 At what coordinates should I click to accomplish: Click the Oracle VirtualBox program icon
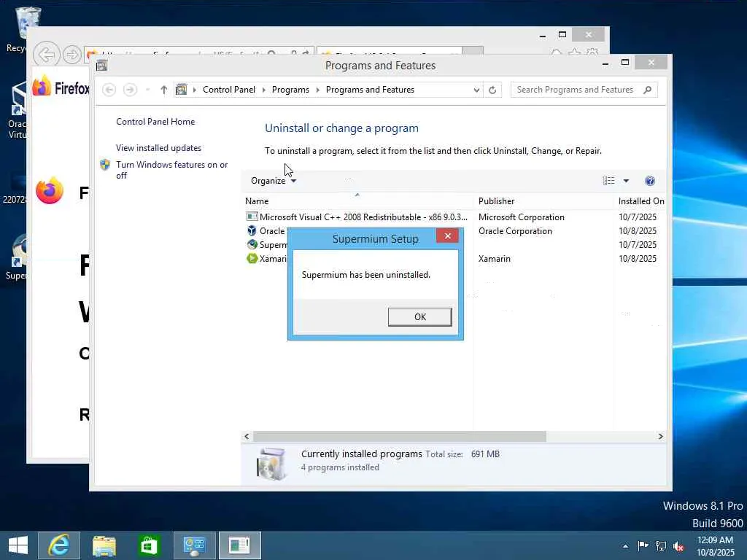point(252,230)
